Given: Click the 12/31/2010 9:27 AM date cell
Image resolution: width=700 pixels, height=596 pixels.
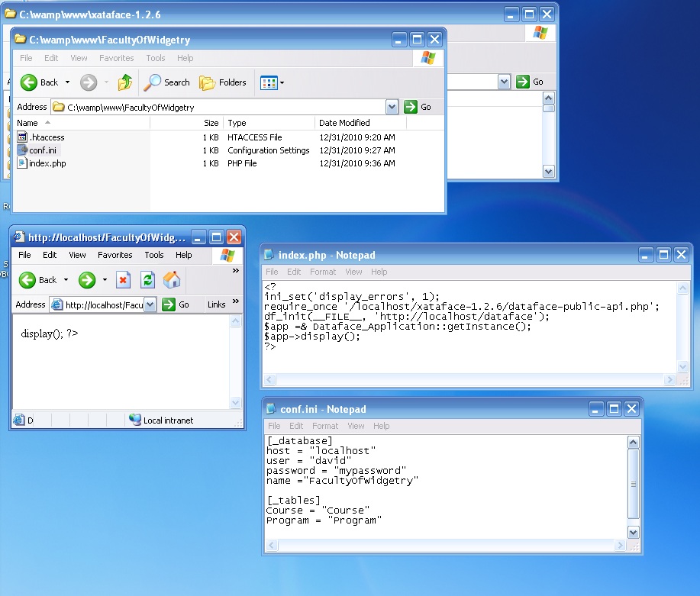Looking at the screenshot, I should coord(357,150).
